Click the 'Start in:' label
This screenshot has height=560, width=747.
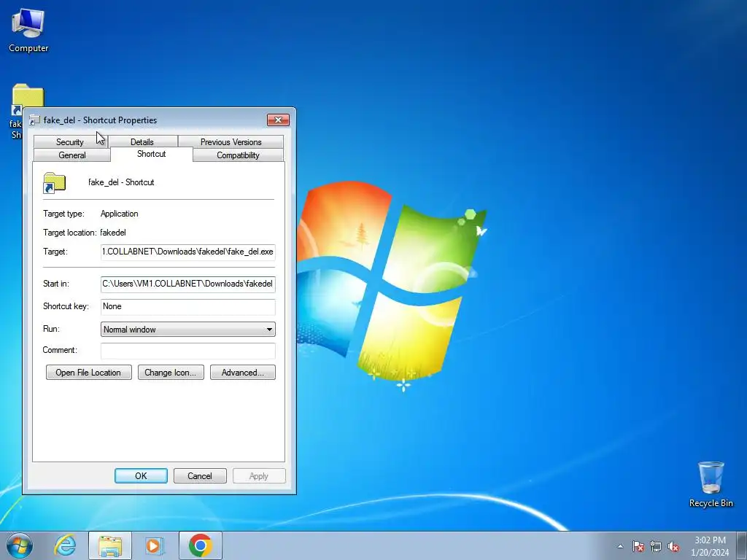(55, 284)
